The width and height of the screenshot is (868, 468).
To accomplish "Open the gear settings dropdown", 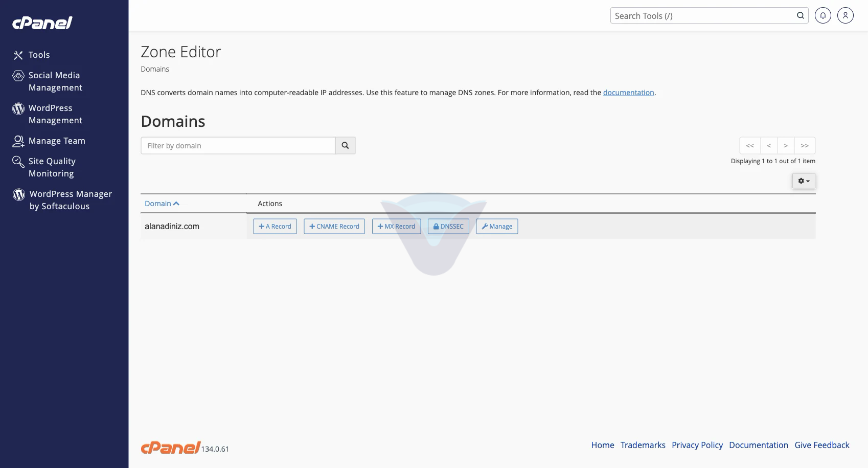I will (x=804, y=181).
